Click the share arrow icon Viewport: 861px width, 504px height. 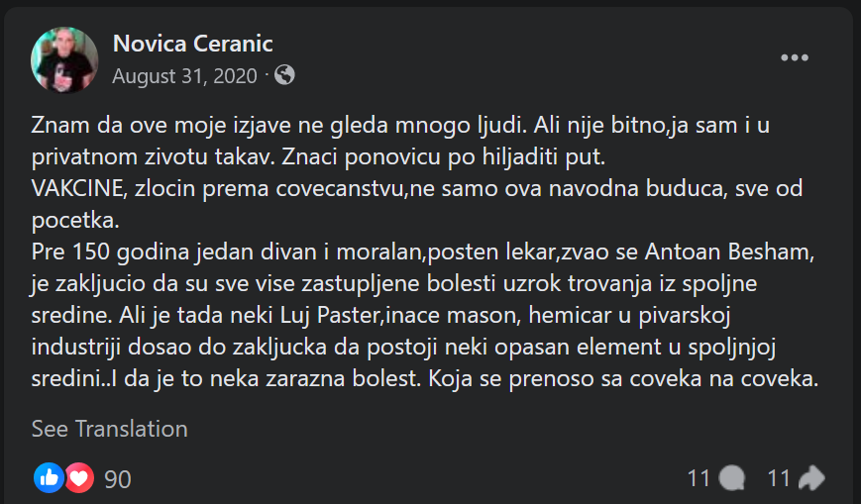[810, 479]
